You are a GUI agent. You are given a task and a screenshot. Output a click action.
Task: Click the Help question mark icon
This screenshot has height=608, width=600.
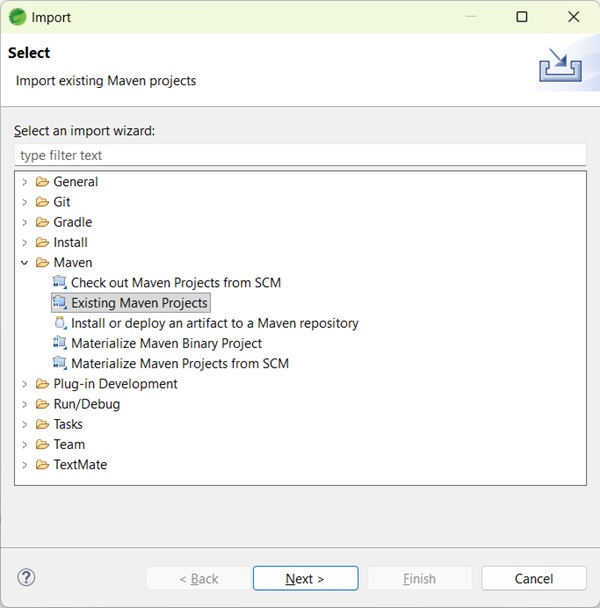[x=27, y=577]
